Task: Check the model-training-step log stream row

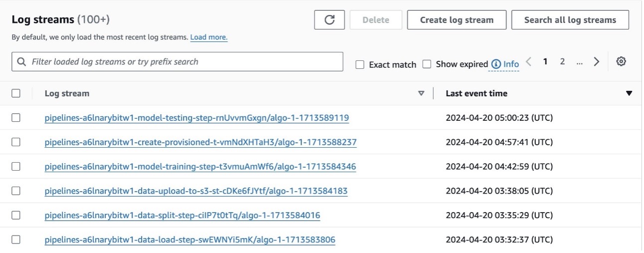Action: (16, 166)
